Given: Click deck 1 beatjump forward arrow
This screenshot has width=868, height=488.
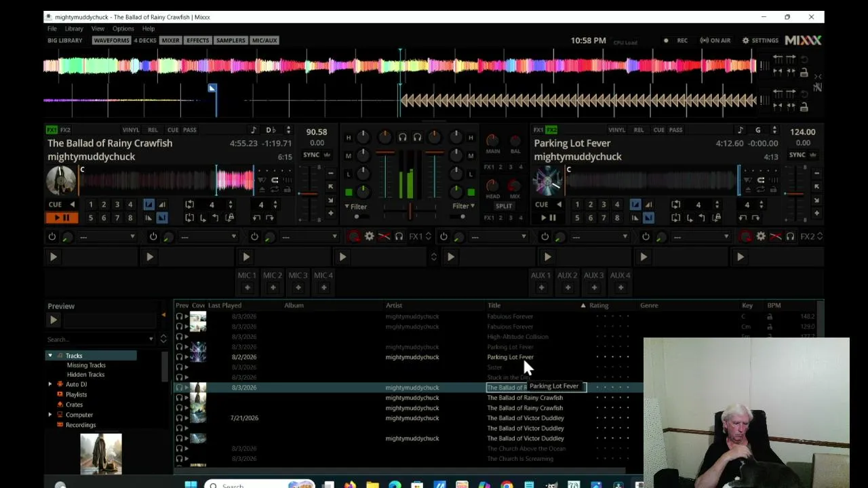Looking at the screenshot, I should pos(270,218).
